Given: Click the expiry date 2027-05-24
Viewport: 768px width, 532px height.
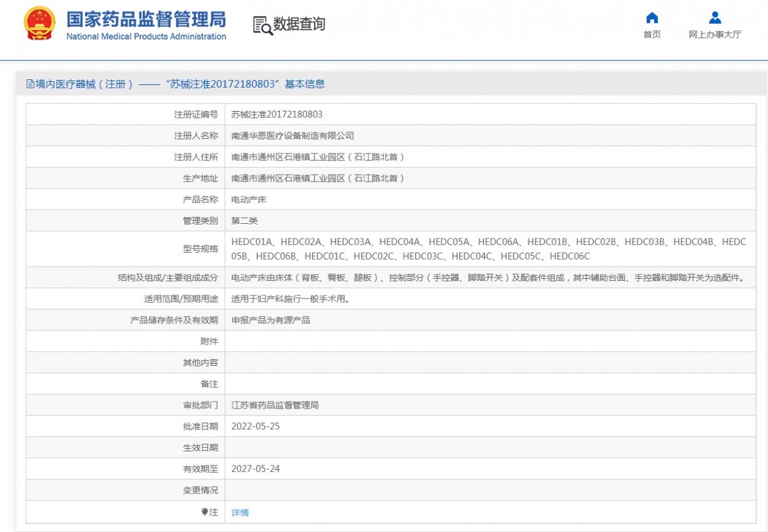Looking at the screenshot, I should point(255,469).
